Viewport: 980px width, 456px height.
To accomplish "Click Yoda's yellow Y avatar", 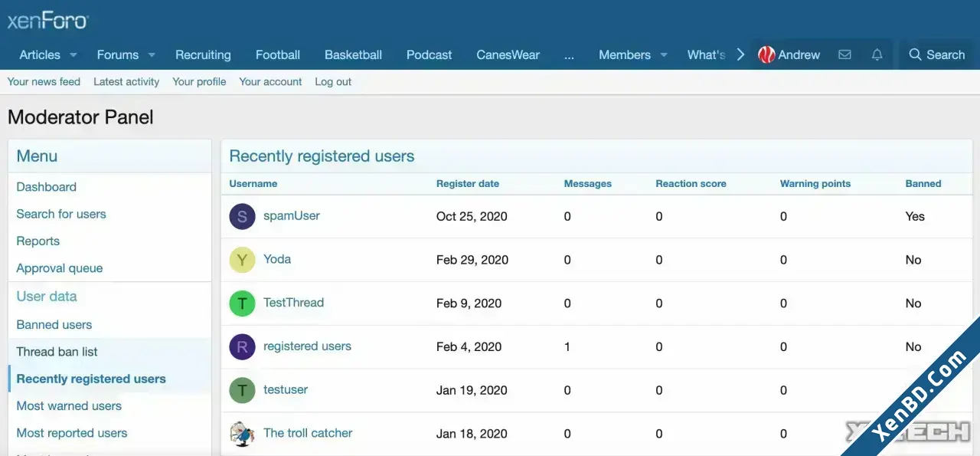I will tap(242, 260).
